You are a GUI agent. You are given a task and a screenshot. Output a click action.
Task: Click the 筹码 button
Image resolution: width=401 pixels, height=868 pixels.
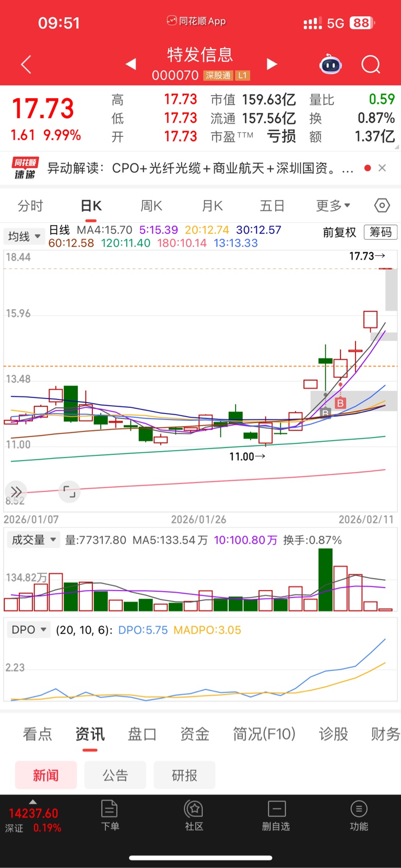click(381, 232)
